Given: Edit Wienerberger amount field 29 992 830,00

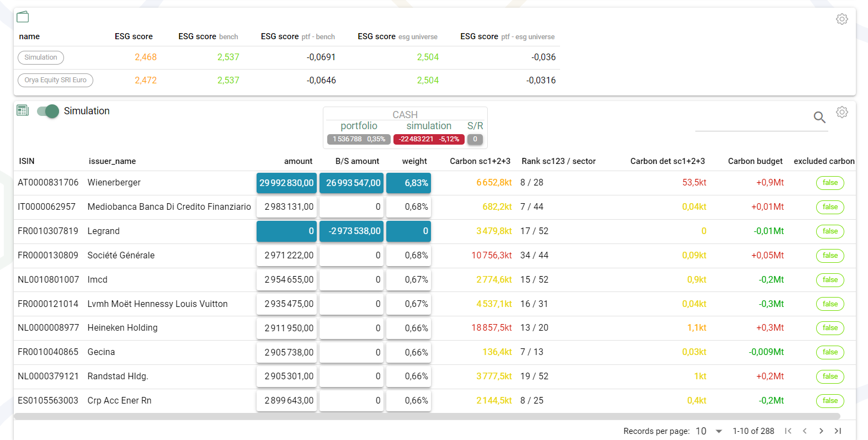Looking at the screenshot, I should [x=286, y=183].
